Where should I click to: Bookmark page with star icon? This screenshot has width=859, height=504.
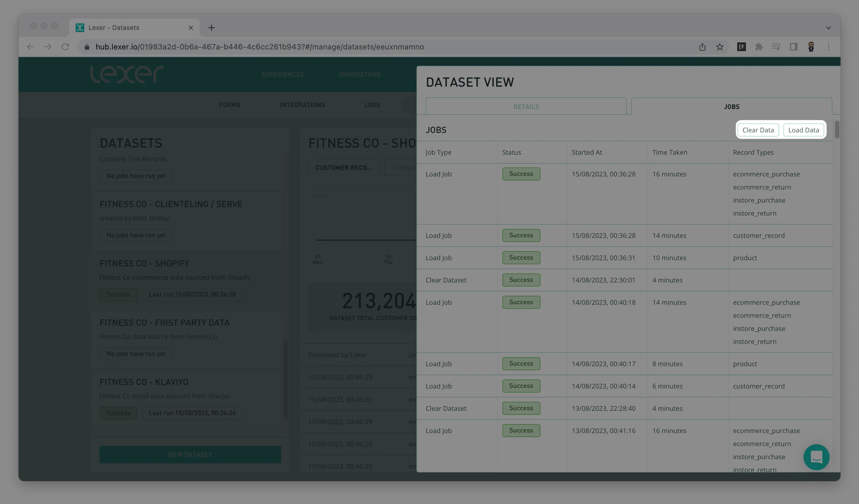pyautogui.click(x=720, y=47)
